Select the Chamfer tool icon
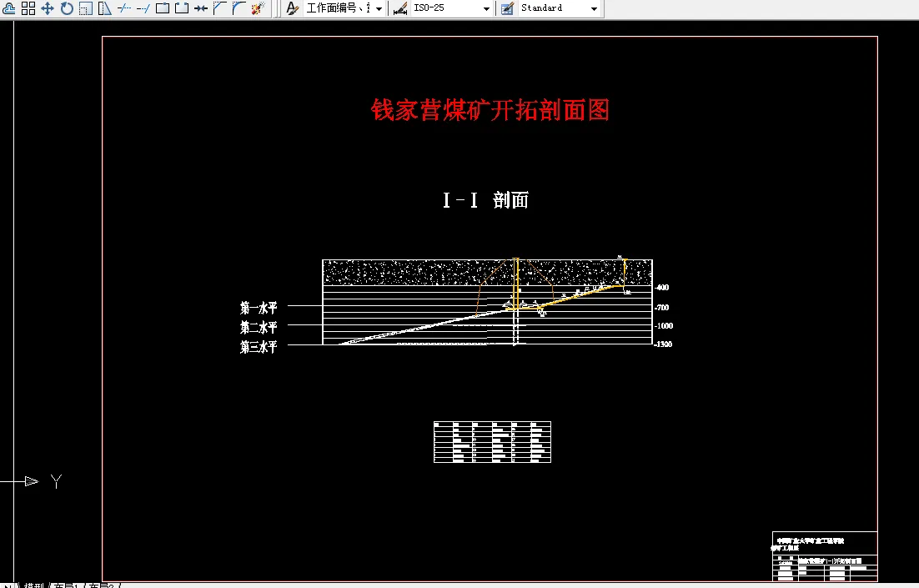919x588 pixels. 220,8
